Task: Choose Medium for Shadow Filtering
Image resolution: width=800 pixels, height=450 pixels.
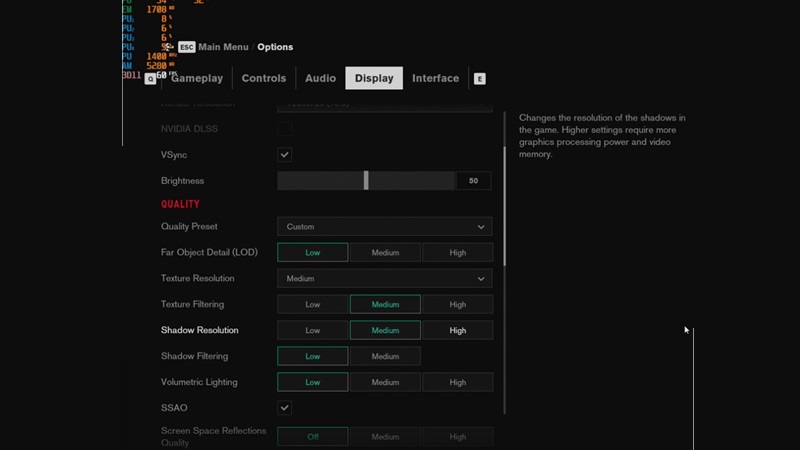Action: 385,356
